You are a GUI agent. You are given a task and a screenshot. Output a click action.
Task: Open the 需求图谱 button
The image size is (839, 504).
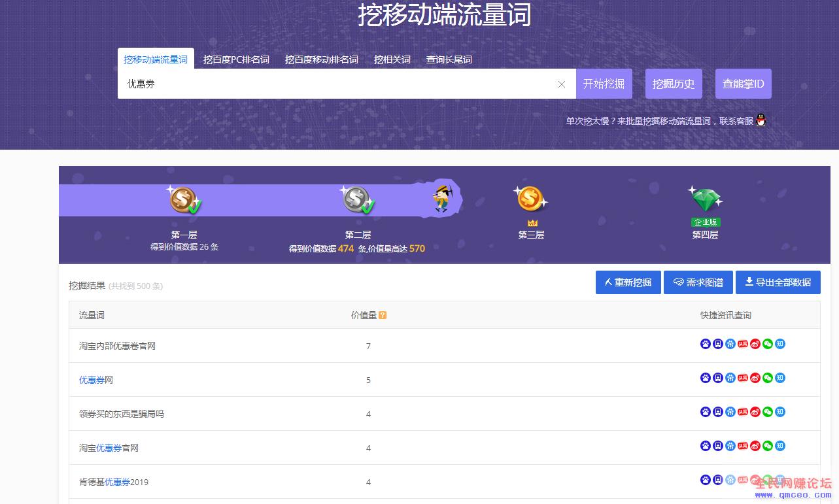(x=698, y=282)
